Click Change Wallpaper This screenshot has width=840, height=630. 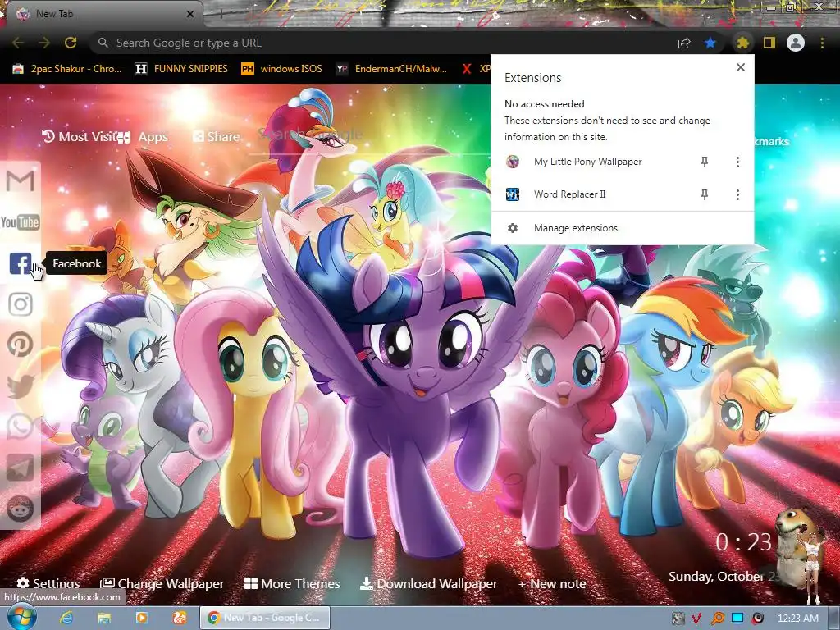click(162, 583)
